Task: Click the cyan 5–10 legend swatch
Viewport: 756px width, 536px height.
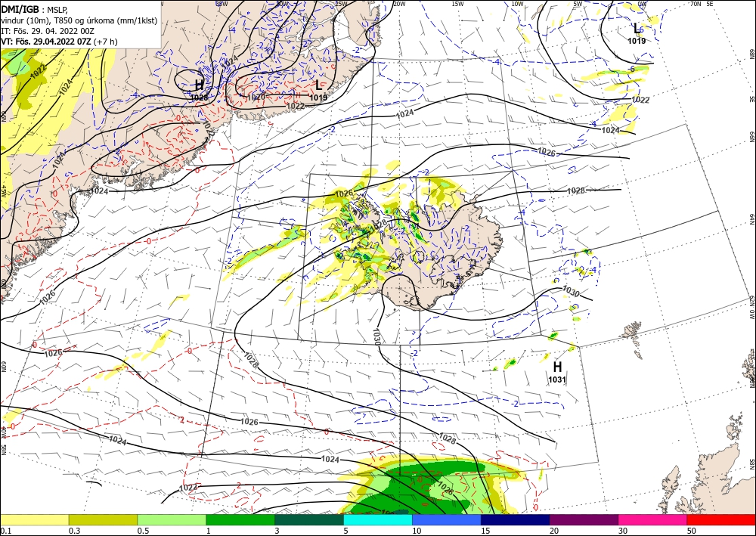Action: [x=378, y=519]
